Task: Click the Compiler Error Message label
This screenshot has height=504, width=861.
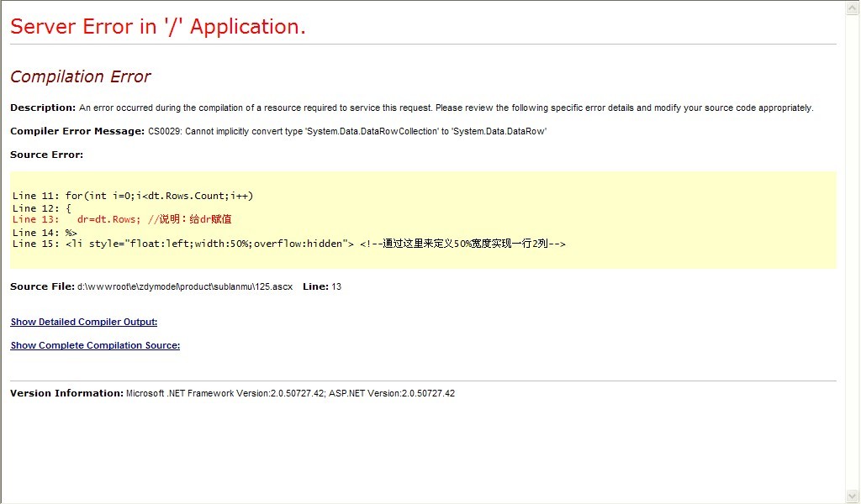Action: click(77, 131)
